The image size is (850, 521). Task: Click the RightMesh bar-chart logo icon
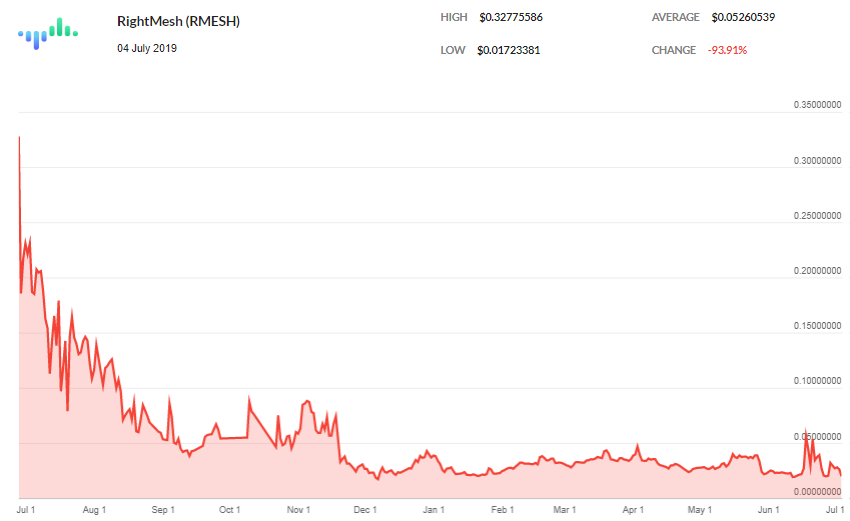(x=48, y=34)
